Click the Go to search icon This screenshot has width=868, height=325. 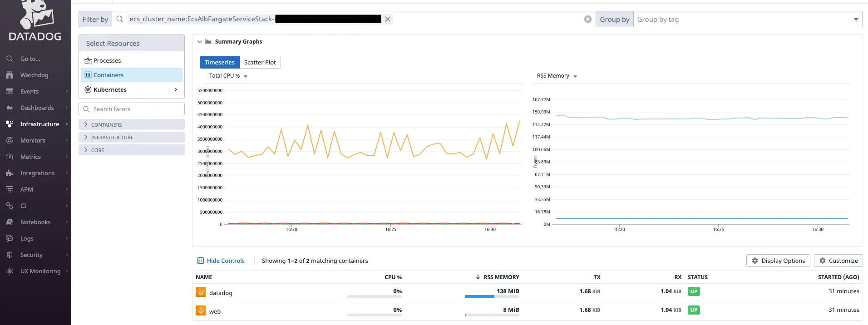click(10, 59)
